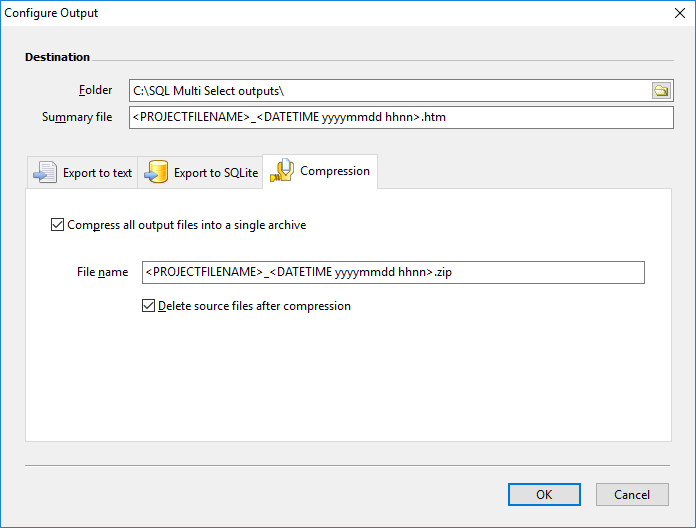
Task: Toggle Compress all output files checkbox
Action: click(57, 225)
